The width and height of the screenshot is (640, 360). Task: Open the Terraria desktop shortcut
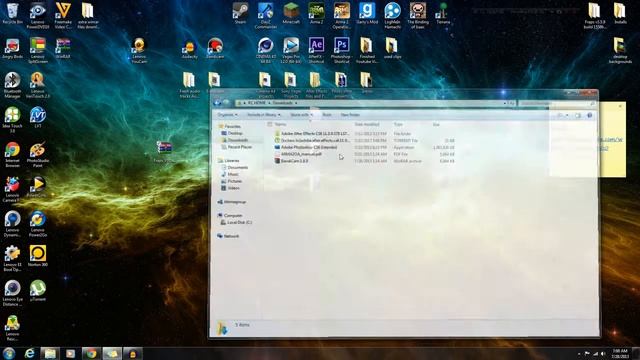point(443,13)
